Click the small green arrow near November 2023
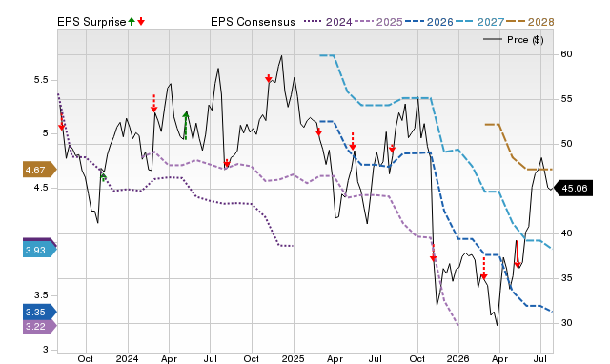This screenshot has width=610, height=364. (103, 177)
